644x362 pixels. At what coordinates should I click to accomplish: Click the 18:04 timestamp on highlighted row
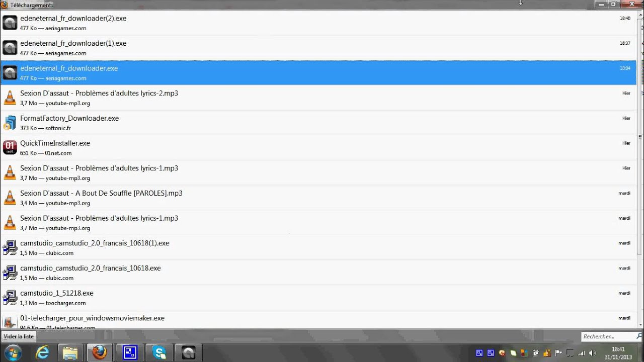(x=625, y=68)
